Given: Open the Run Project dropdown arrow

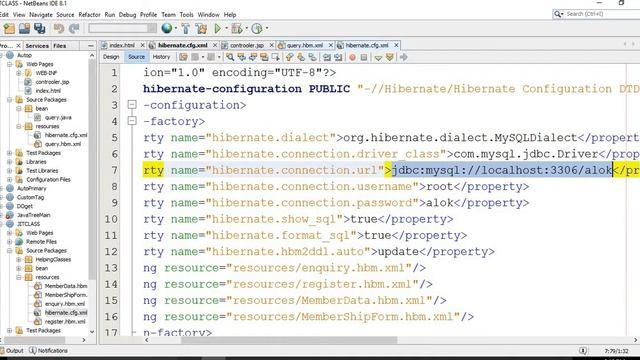Looking at the screenshot, I should (x=227, y=29).
